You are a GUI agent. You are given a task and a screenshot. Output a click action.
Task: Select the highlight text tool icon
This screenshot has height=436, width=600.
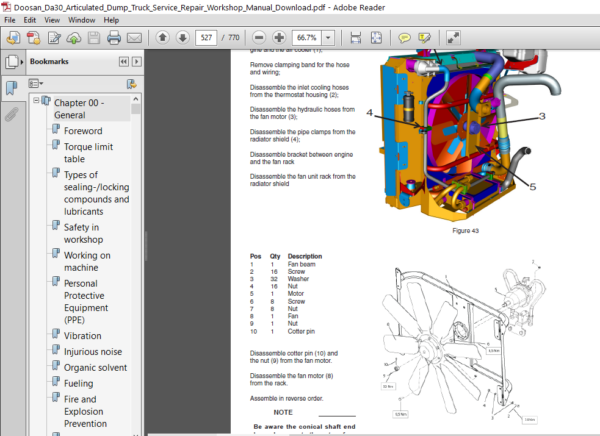click(x=424, y=38)
